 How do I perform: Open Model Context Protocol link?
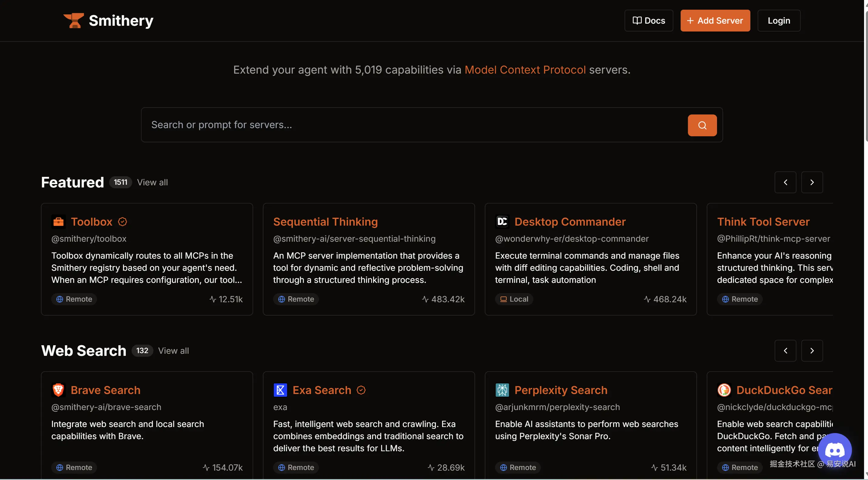click(524, 70)
